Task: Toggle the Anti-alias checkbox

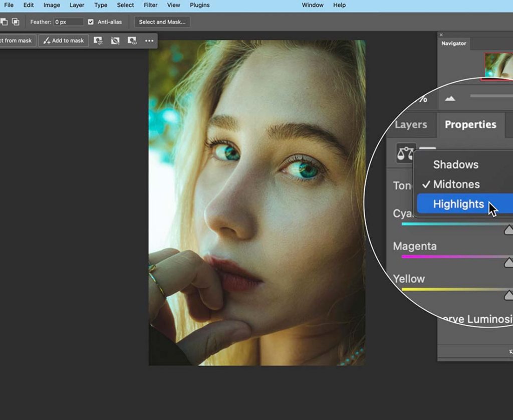Action: [91, 22]
